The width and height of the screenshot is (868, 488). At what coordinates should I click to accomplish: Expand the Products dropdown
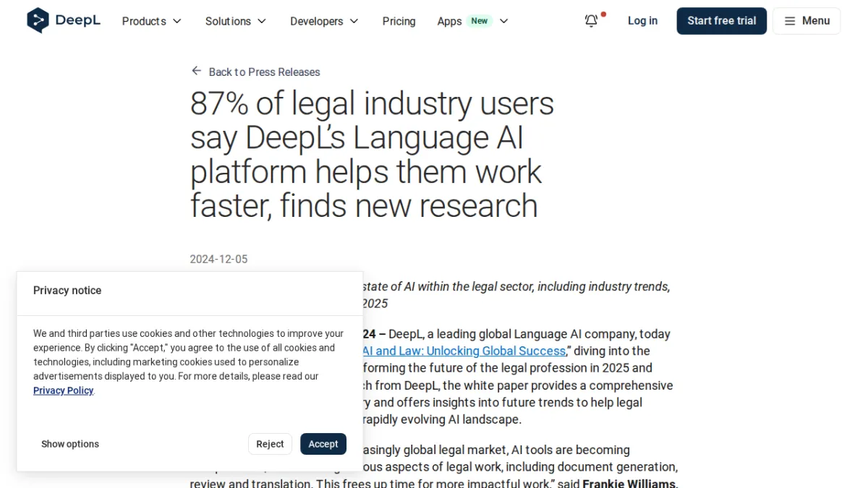click(x=152, y=21)
